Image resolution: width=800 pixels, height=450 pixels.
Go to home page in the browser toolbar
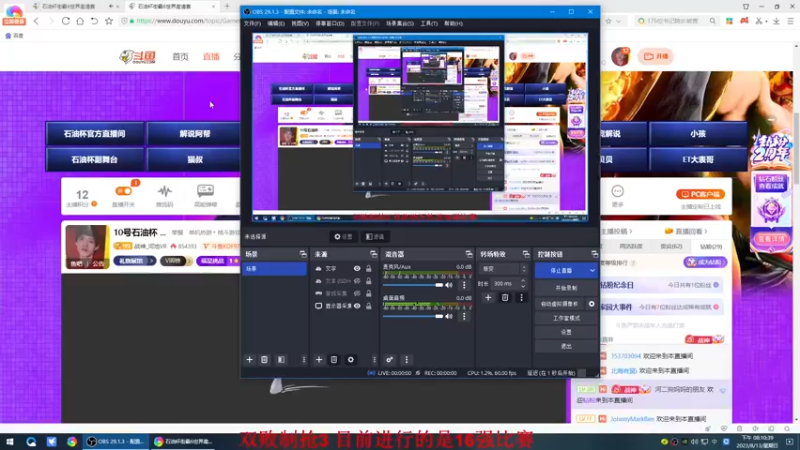coord(80,21)
